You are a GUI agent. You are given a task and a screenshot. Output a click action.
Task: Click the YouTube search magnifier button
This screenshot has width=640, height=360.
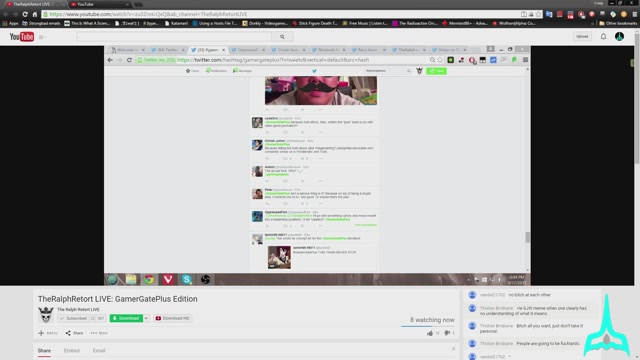click(282, 37)
